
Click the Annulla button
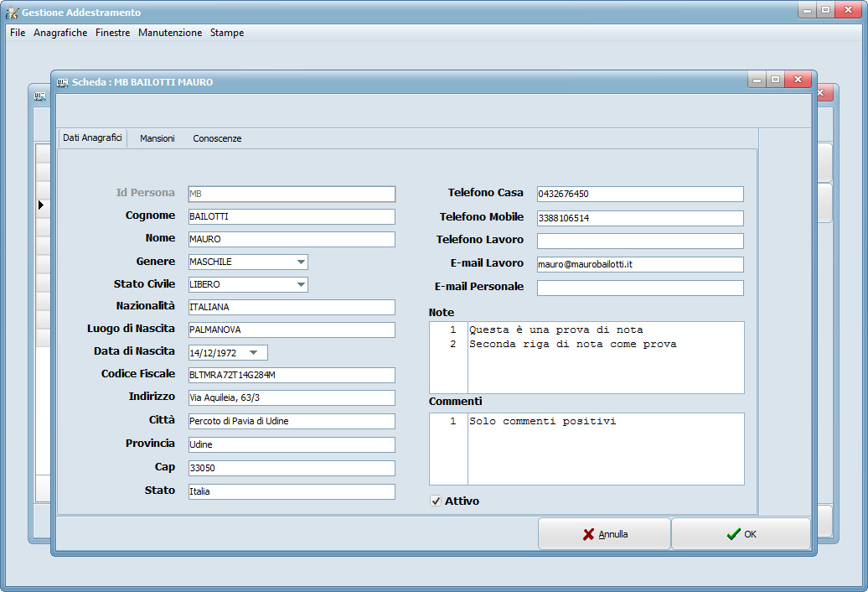604,534
